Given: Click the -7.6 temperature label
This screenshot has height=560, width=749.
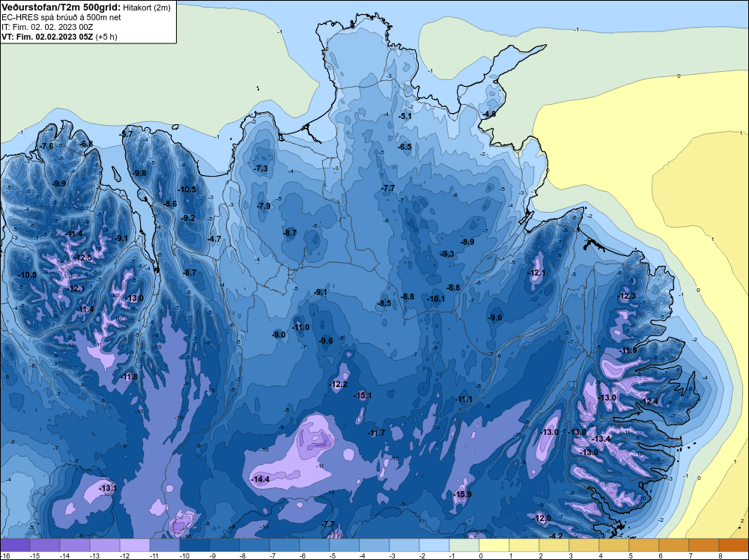Looking at the screenshot, I should 47,146.
